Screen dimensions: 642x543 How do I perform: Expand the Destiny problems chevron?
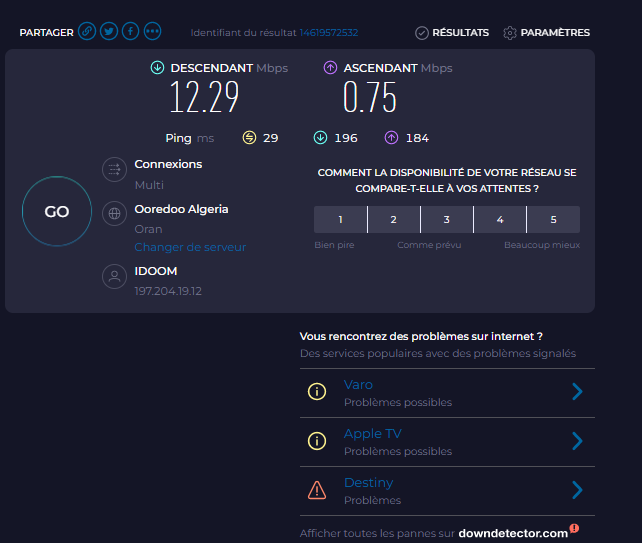click(x=577, y=490)
